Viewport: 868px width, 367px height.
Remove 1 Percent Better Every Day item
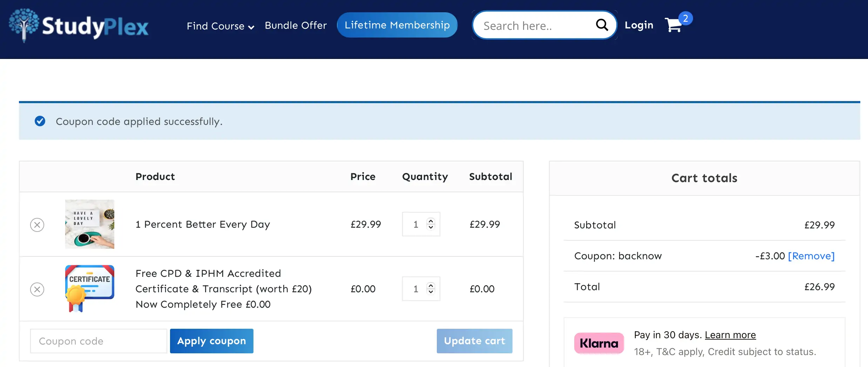coord(37,225)
